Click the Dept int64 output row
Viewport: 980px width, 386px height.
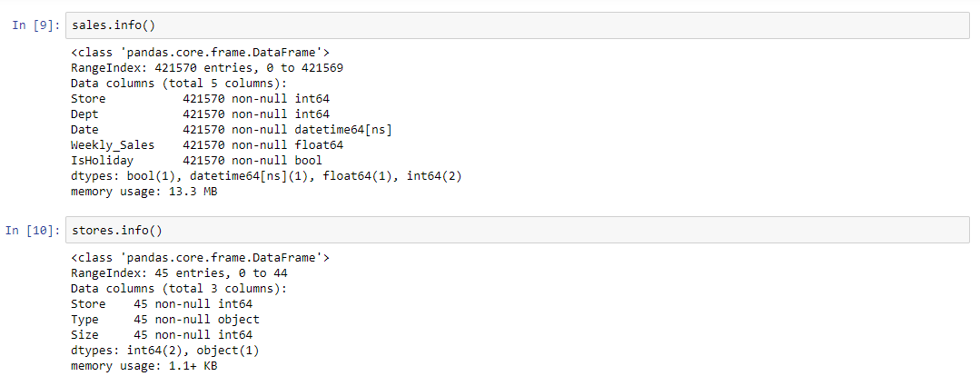[200, 114]
